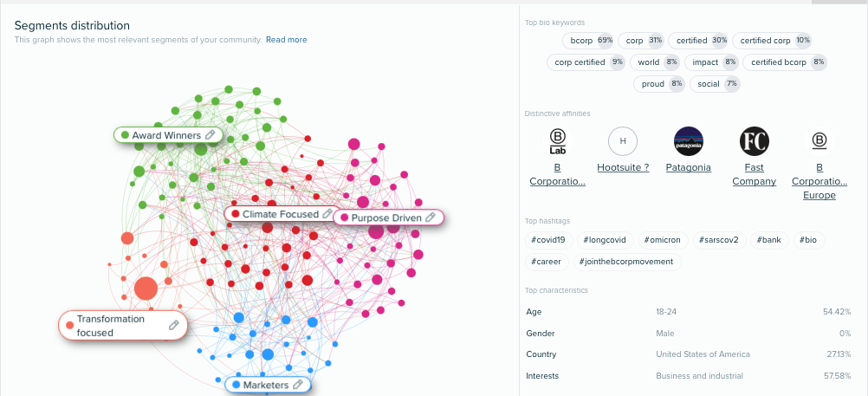Open the B Lab affinity logo
This screenshot has width=868, height=396.
pos(557,141)
